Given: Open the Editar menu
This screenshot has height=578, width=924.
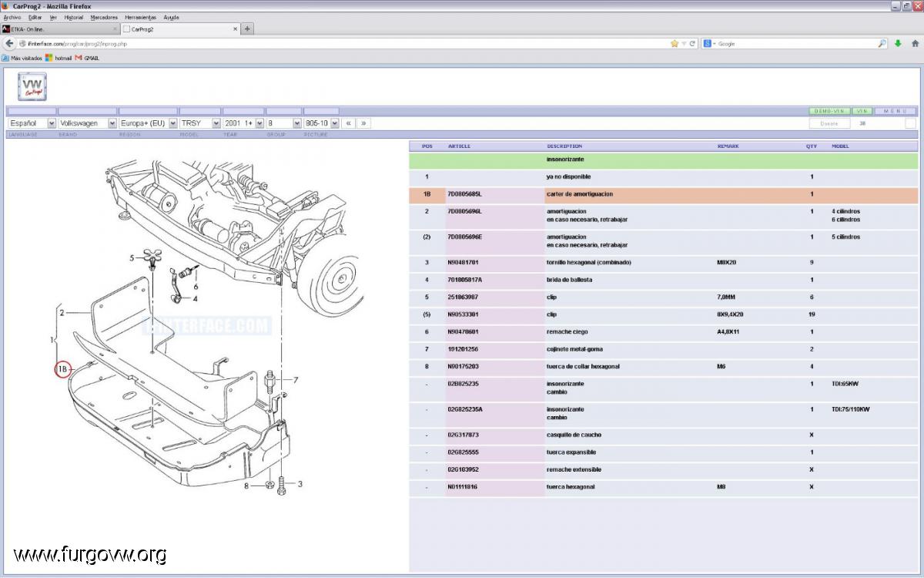Looking at the screenshot, I should 35,17.
